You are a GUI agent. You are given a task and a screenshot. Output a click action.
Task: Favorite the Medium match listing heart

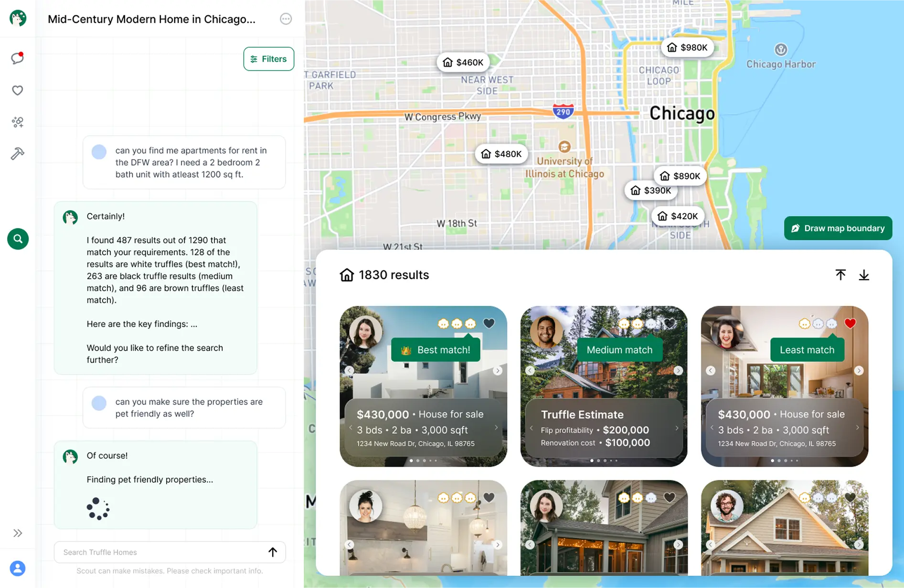670,323
